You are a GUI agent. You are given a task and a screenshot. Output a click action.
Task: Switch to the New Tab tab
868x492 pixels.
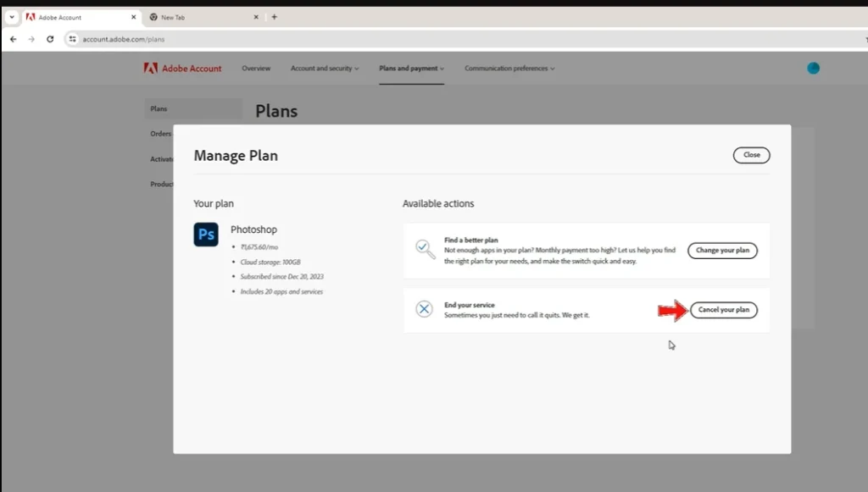click(x=204, y=17)
